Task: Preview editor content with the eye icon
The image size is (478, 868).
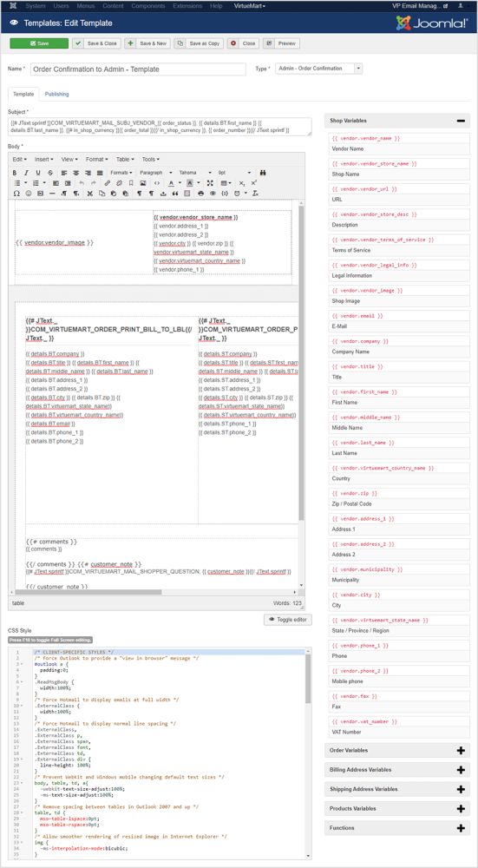Action: click(x=213, y=194)
